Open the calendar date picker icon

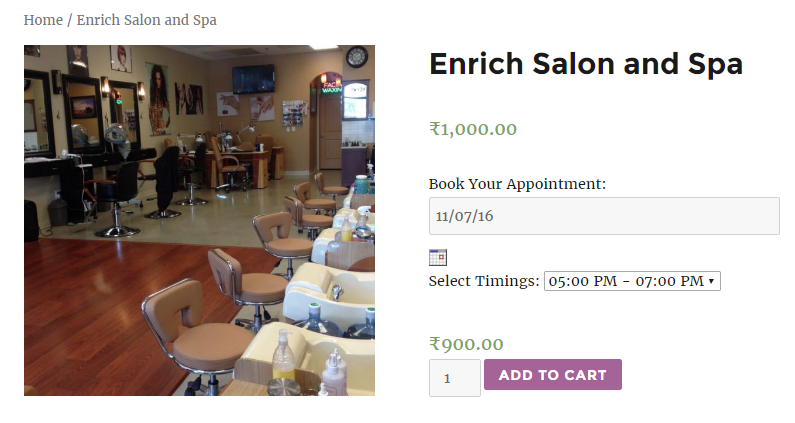(438, 257)
